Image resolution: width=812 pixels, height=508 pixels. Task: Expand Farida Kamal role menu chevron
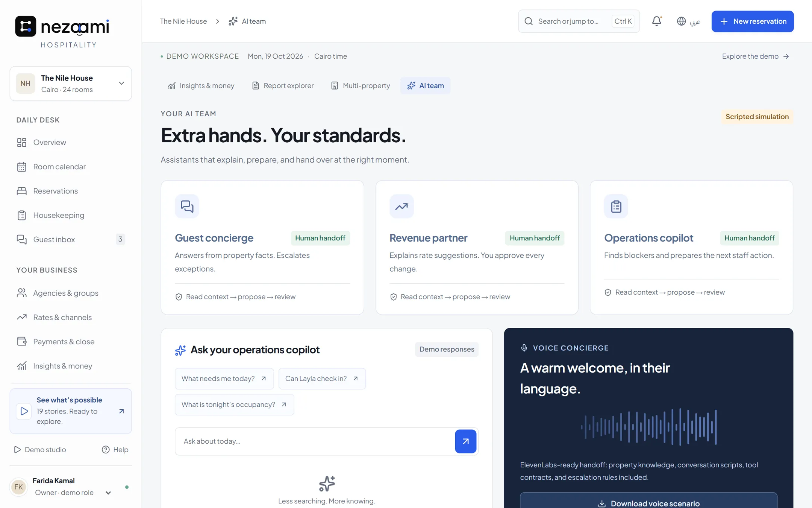(x=108, y=493)
